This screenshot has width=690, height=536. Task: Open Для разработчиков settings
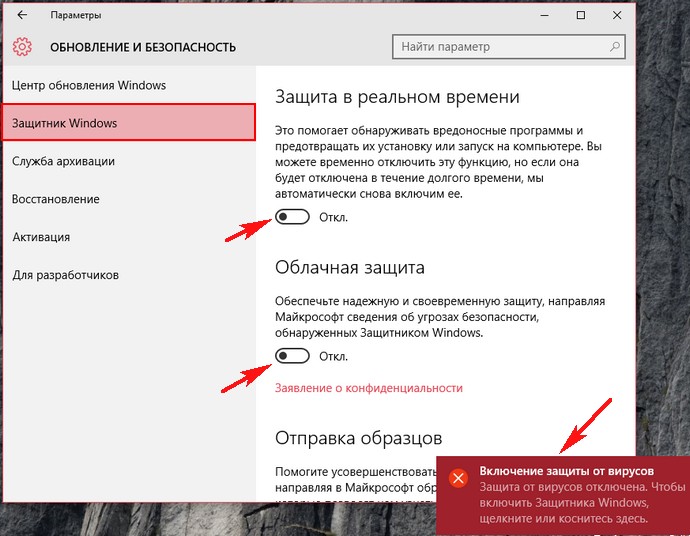66,275
